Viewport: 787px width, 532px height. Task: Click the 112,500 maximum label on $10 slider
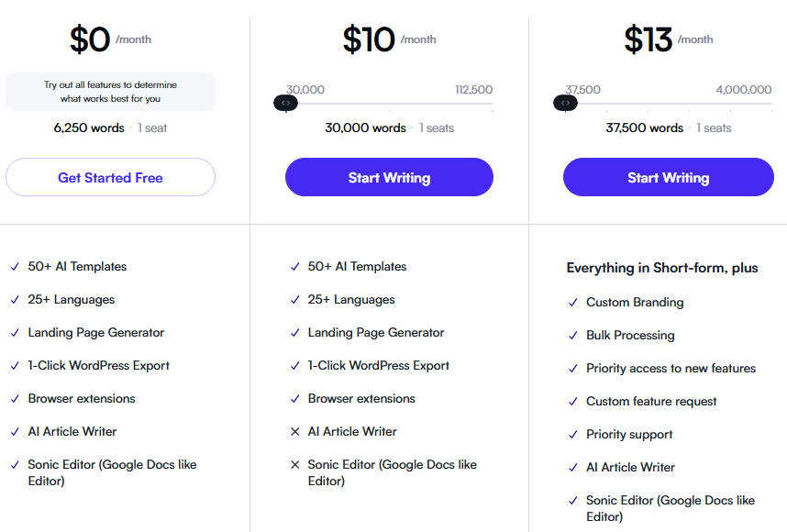coord(474,90)
